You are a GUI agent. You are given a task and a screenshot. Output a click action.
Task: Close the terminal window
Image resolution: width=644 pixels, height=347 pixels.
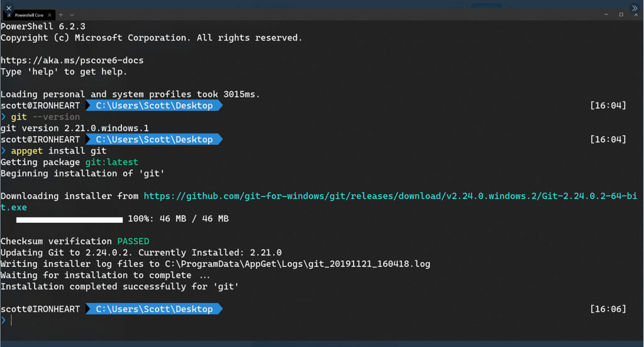(636, 15)
